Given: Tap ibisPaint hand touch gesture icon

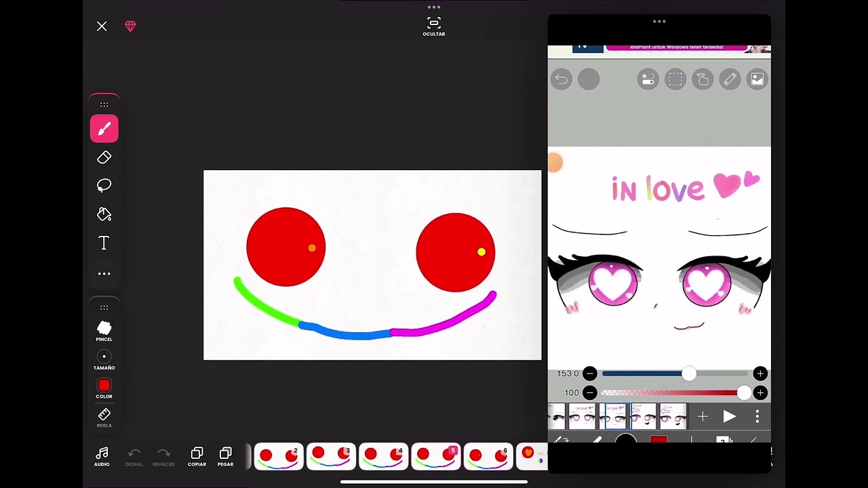Looking at the screenshot, I should click(703, 79).
